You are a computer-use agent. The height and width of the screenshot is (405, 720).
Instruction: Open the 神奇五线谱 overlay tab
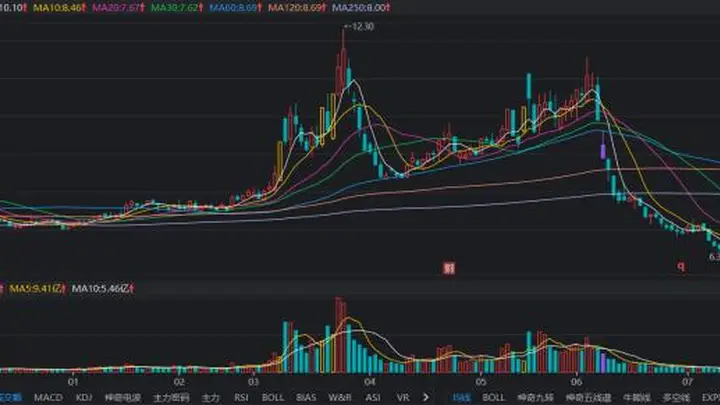[588, 398]
